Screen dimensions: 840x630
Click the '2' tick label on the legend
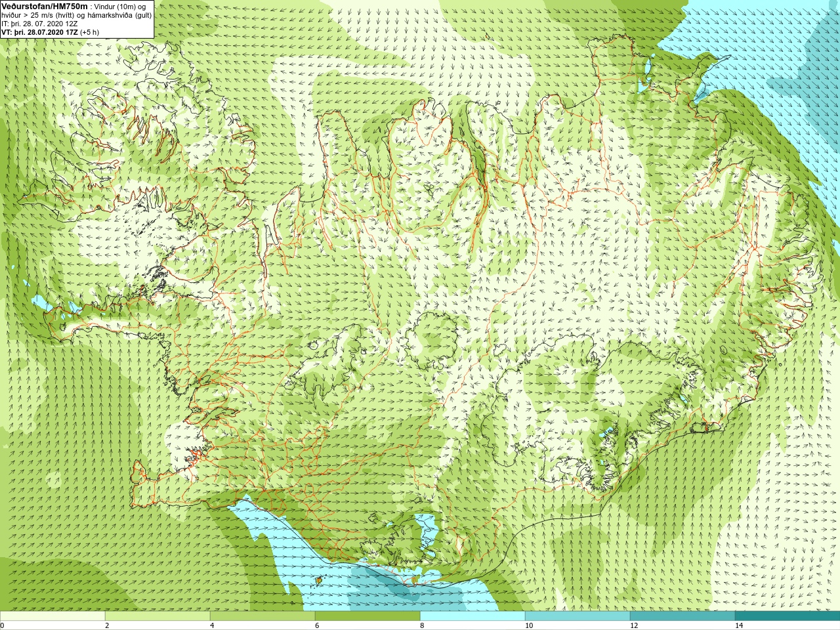(107, 625)
